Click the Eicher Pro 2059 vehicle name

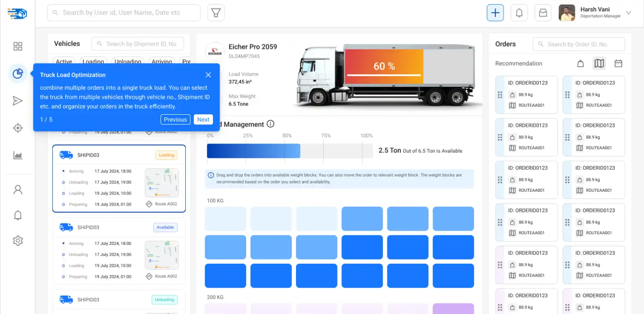pos(253,47)
